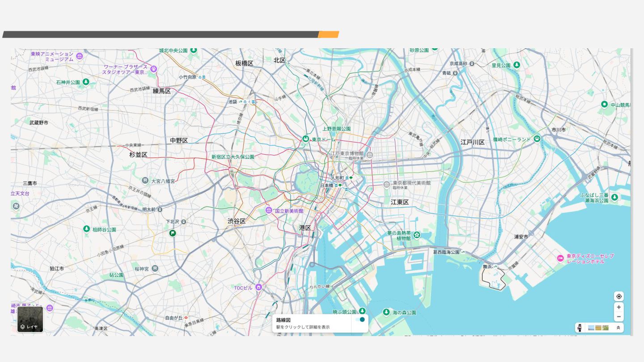Viewport: 644px width, 362px height.
Task: Click the my location target icon
Action: (619, 296)
